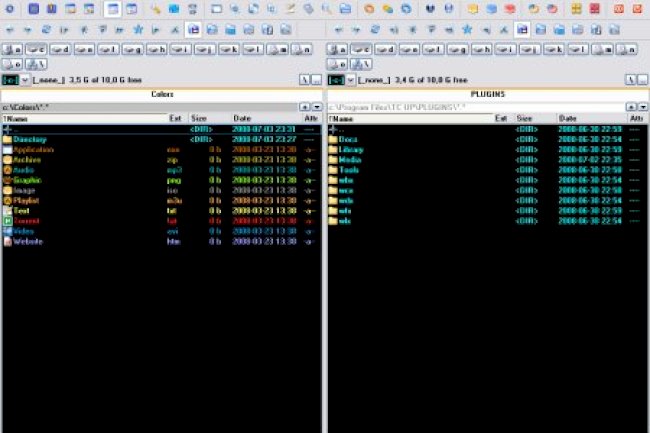Switch left panel to drive g

(133, 50)
